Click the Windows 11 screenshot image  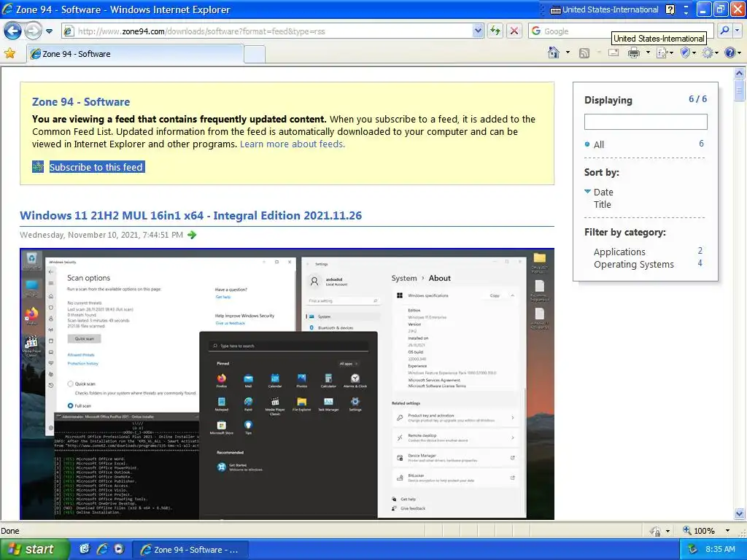(287, 384)
